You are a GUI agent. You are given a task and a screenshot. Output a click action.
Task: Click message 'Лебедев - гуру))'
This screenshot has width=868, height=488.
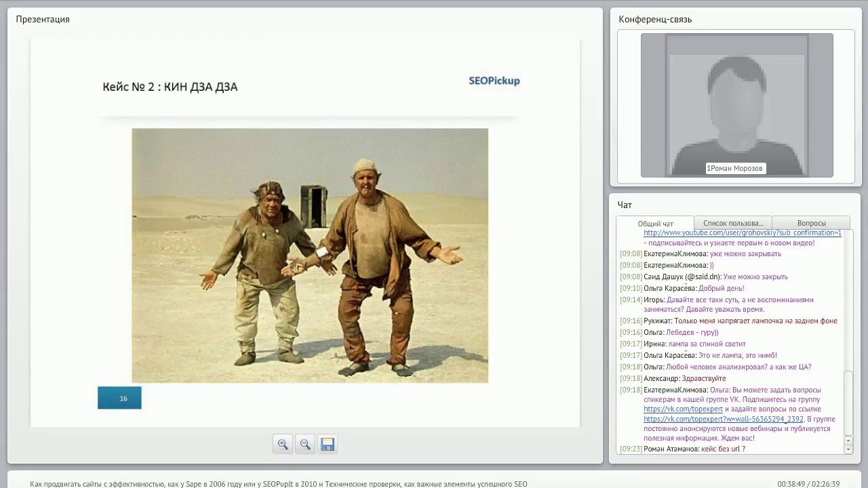pyautogui.click(x=692, y=333)
